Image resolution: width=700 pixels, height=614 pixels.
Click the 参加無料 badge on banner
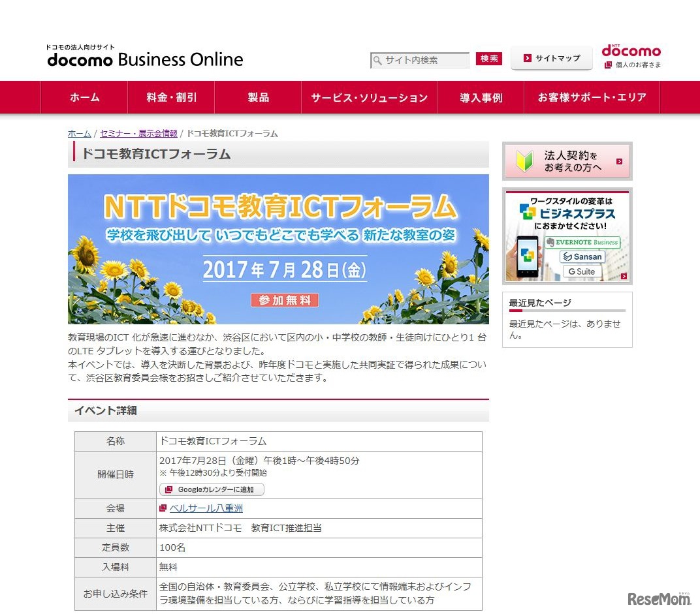pos(285,300)
